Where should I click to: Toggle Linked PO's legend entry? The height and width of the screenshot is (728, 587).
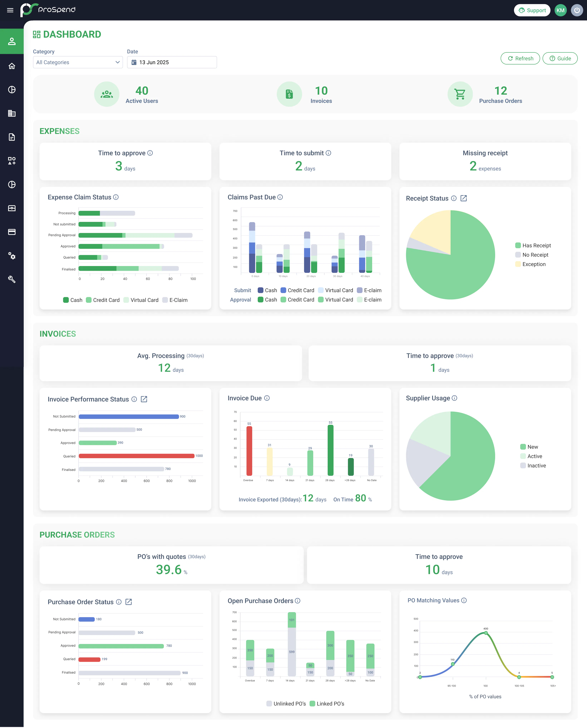[327, 704]
